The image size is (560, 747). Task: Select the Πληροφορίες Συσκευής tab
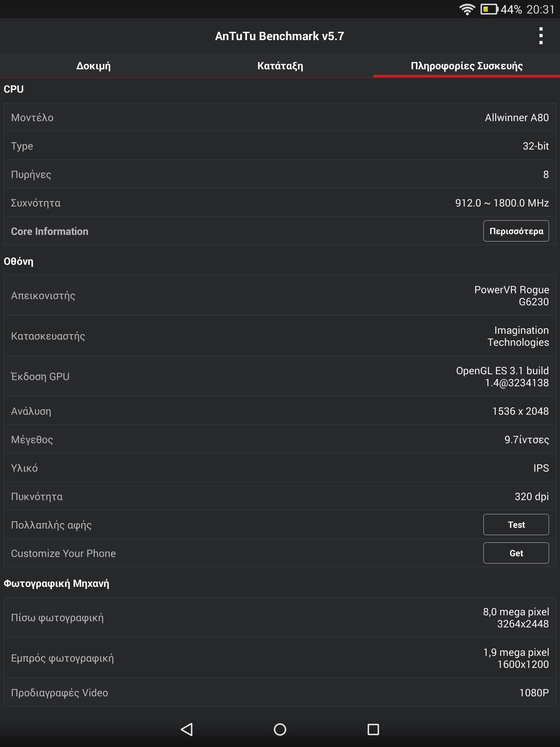(466, 66)
